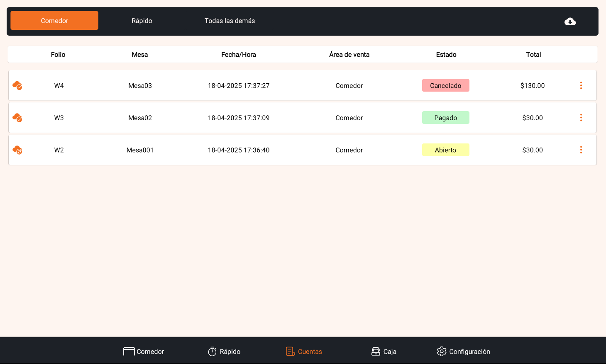606x364 pixels.
Task: Open the three-dot menu for folio W4
Action: [x=581, y=85]
